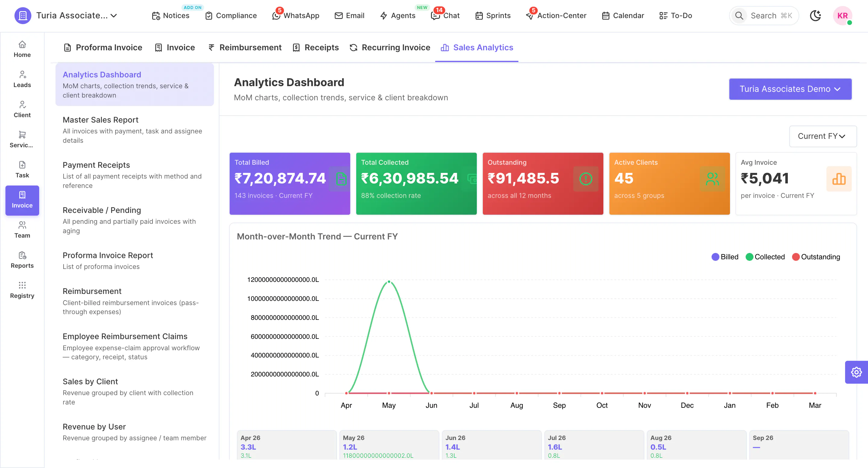Screen dimensions: 868x468
Task: Open the Reimbursement report entry
Action: coord(134,301)
